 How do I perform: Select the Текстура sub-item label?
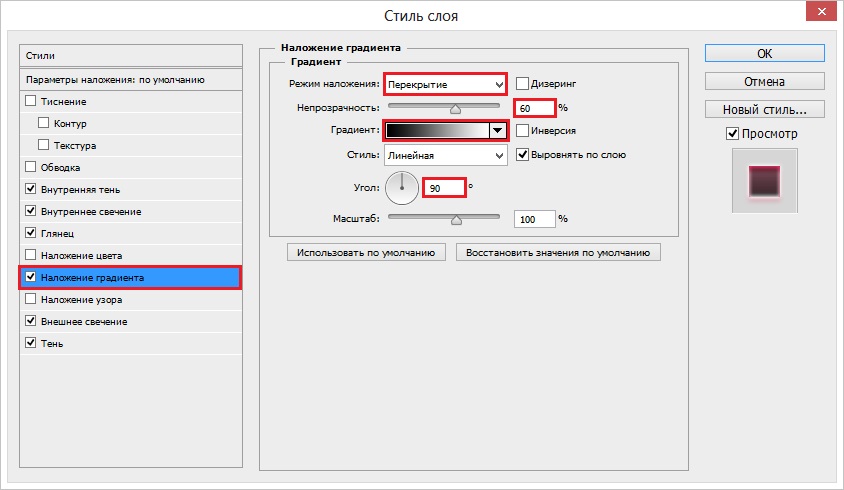pyautogui.click(x=75, y=145)
